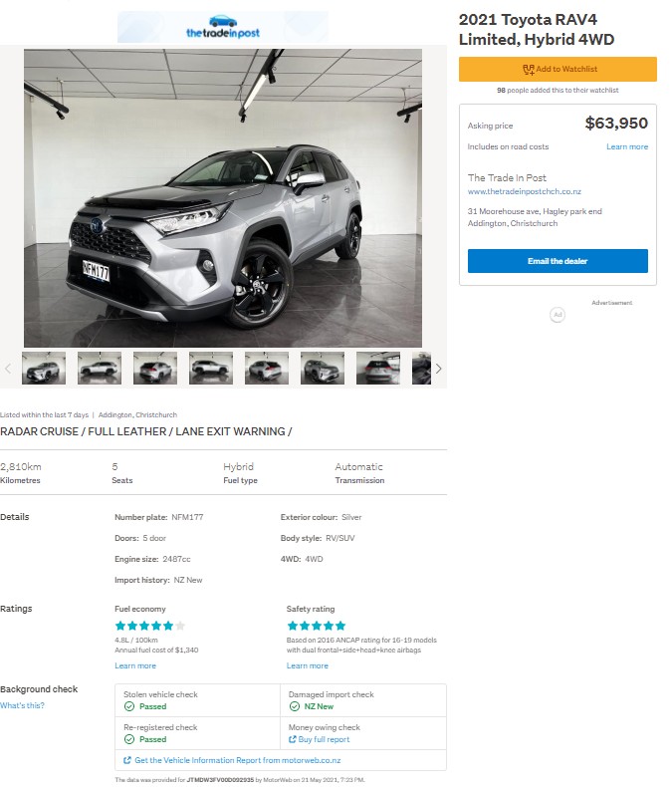Viewport: 672px width, 787px height.
Task: Click the fuel economy star rating
Action: click(150, 626)
